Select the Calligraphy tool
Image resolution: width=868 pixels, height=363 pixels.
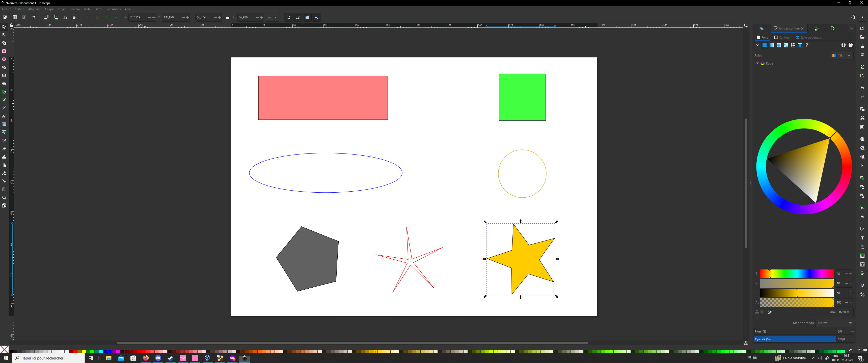tap(4, 108)
